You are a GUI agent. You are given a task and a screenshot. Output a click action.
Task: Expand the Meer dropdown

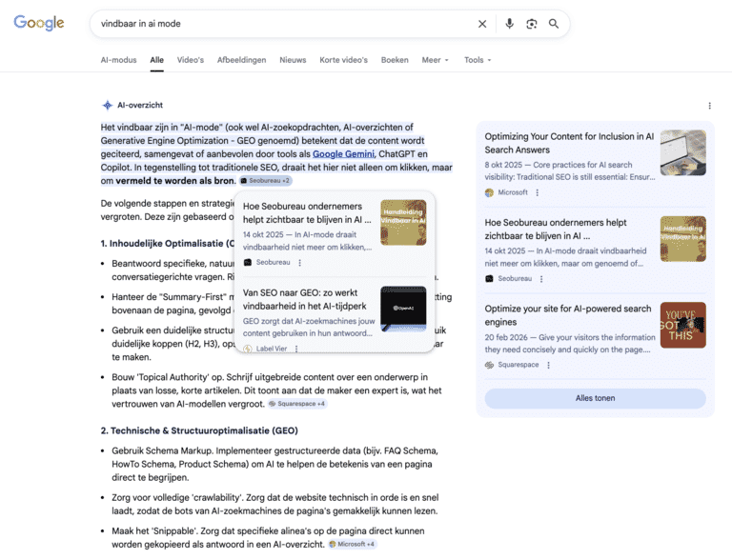[435, 60]
